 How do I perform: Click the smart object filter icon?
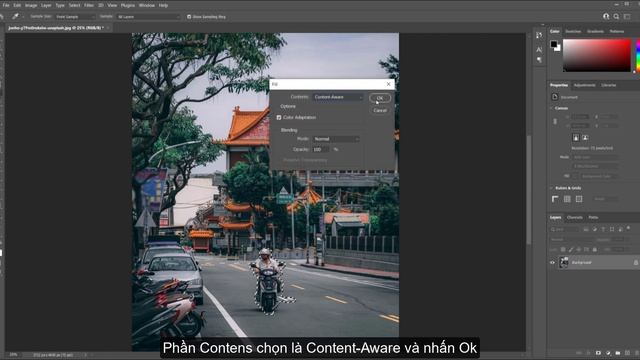[620, 230]
